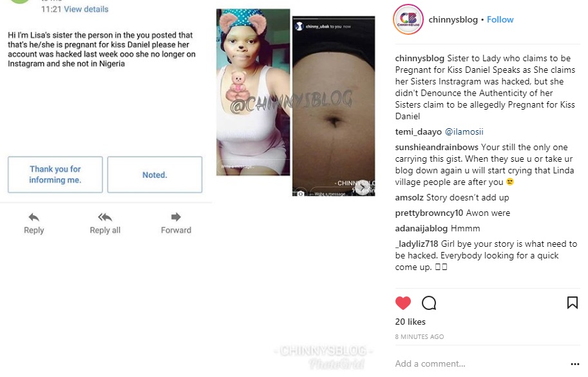
Task: Open the bear-filter selfie thumbnail
Action: pyautogui.click(x=253, y=92)
